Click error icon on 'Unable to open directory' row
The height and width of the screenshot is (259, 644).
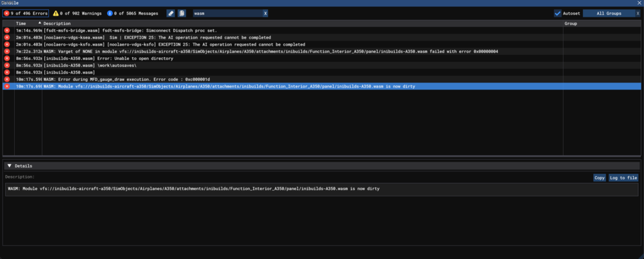coord(7,59)
